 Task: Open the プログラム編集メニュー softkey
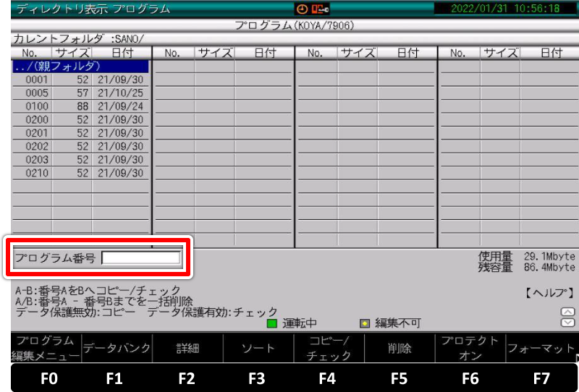click(46, 348)
